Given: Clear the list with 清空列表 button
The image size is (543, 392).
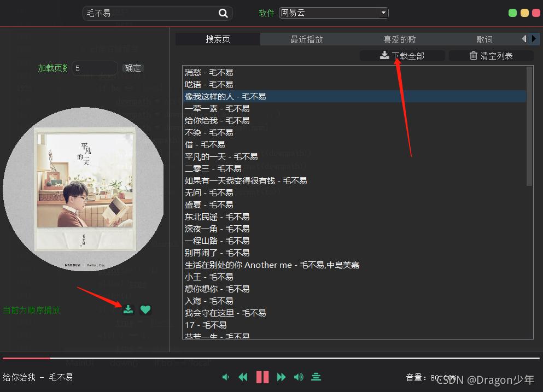Looking at the screenshot, I should coord(491,55).
